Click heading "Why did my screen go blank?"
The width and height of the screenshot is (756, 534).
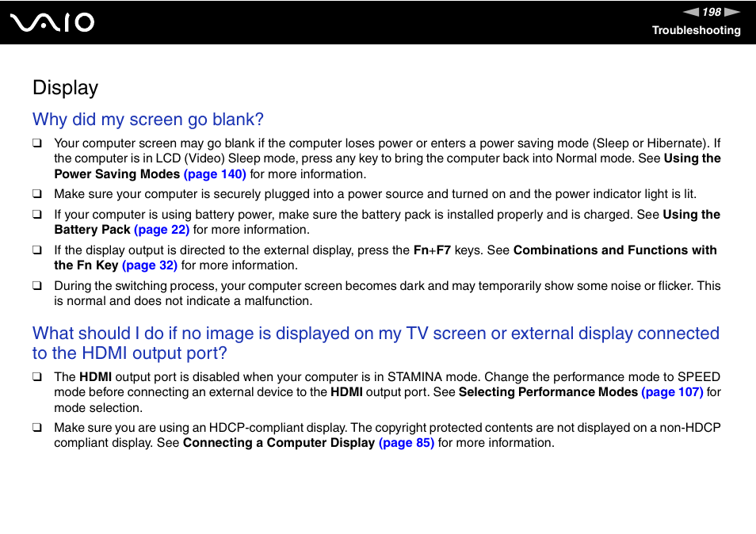click(148, 119)
